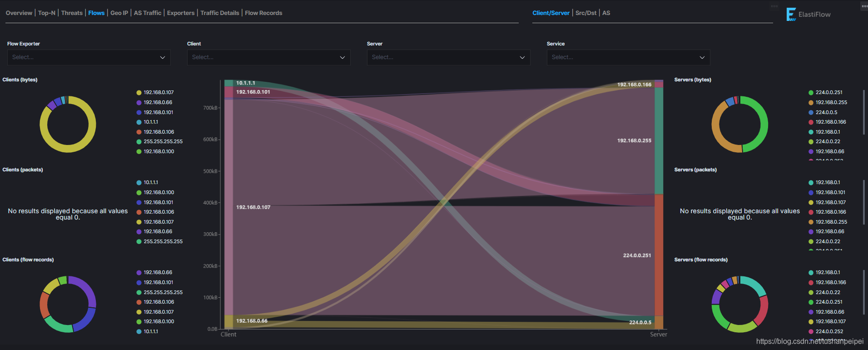This screenshot has width=868, height=350.
Task: Click the 192.168.0.66 client node in Sankey
Action: pos(228,321)
